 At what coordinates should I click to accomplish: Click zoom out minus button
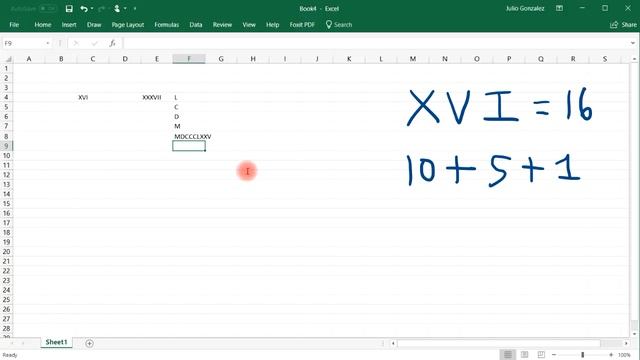554,355
